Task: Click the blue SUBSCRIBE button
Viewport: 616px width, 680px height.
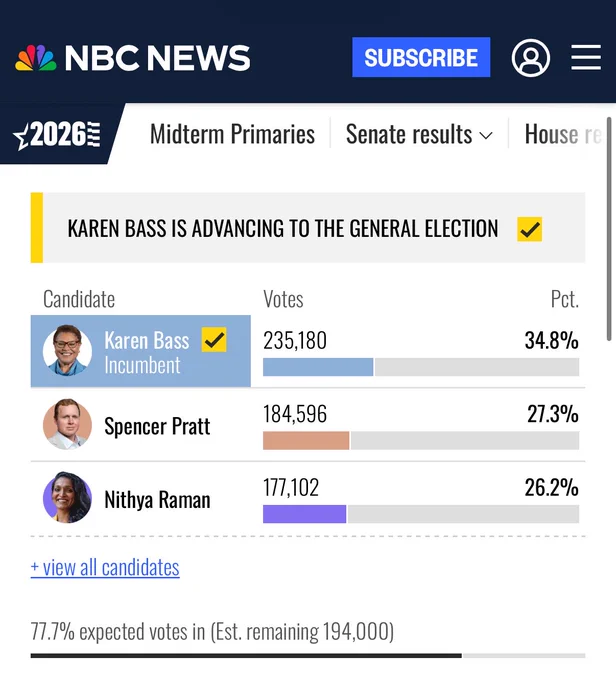Action: 421,57
